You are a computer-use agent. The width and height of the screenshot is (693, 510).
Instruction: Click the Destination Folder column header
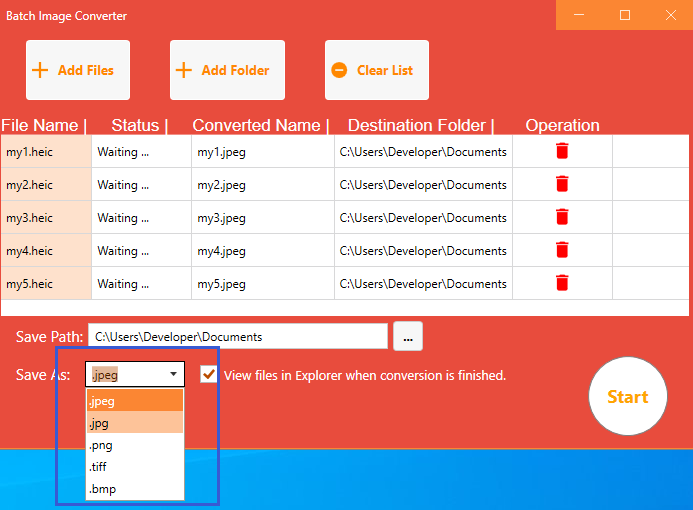tap(420, 125)
